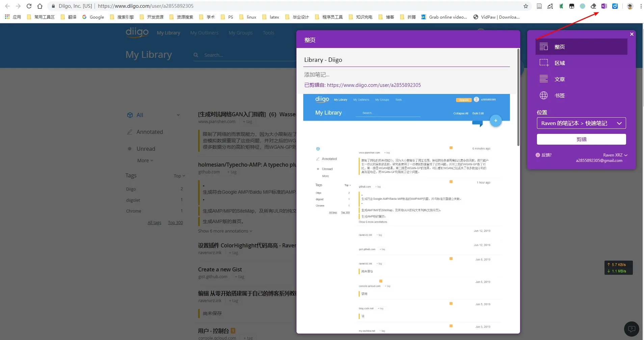Open the Google bookmark
This screenshot has height=340, width=644.
tap(93, 17)
